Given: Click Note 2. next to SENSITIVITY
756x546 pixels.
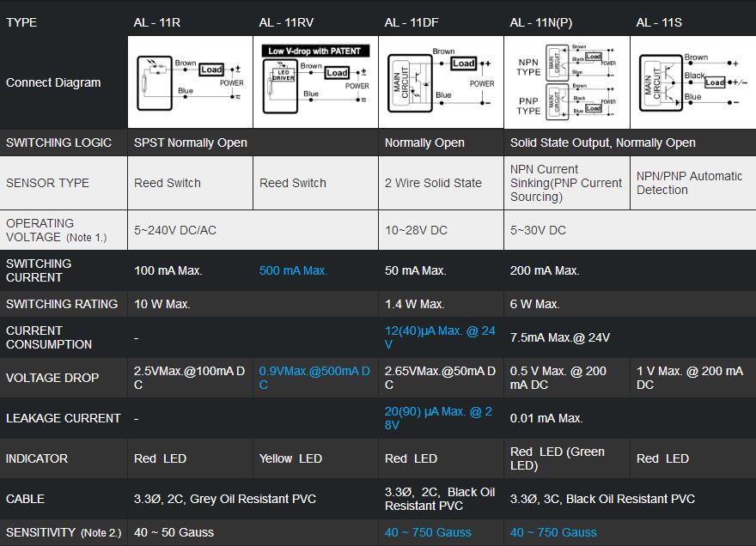Looking at the screenshot, I should click(x=101, y=533).
